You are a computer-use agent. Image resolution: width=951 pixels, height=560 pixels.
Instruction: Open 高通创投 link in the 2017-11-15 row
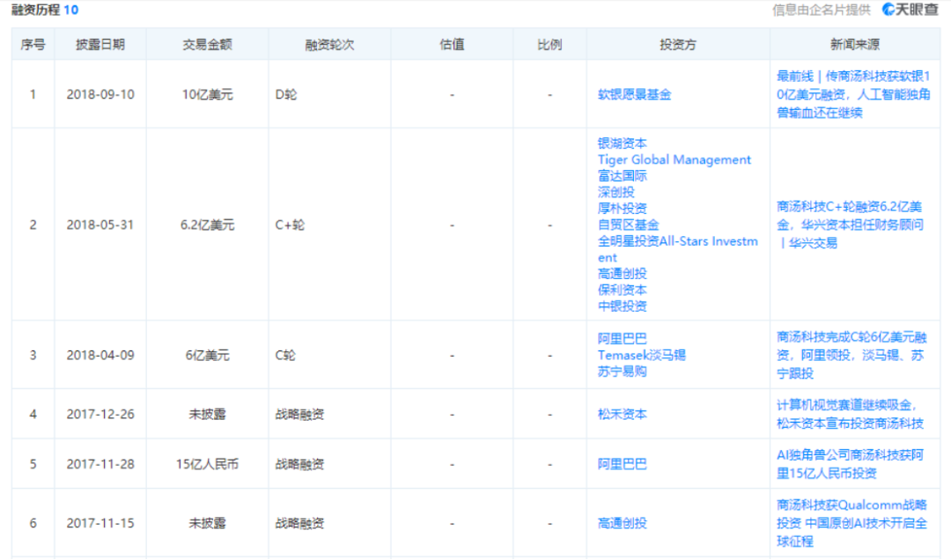pos(623,523)
